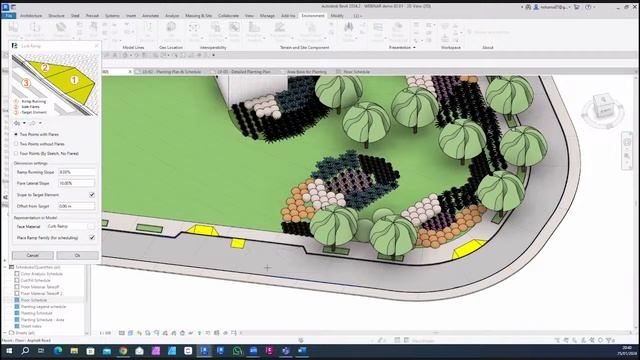The height and width of the screenshot is (360, 640).
Task: Switch to the Massing & Site ribbon tab
Action: (198, 16)
